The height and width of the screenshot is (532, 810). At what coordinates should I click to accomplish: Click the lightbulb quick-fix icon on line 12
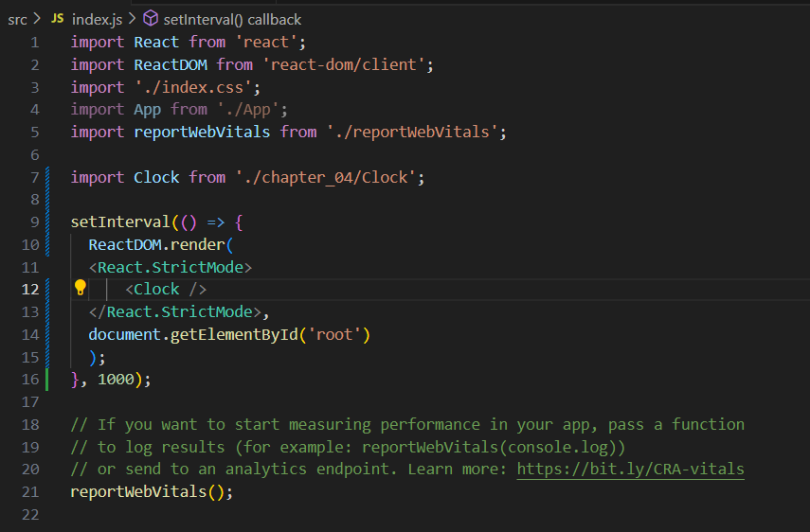click(x=81, y=288)
